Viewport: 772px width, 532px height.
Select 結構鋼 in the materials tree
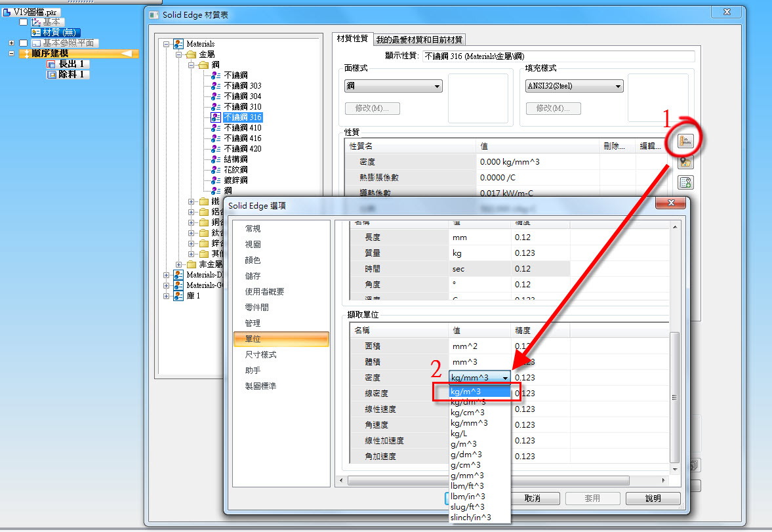tap(236, 159)
